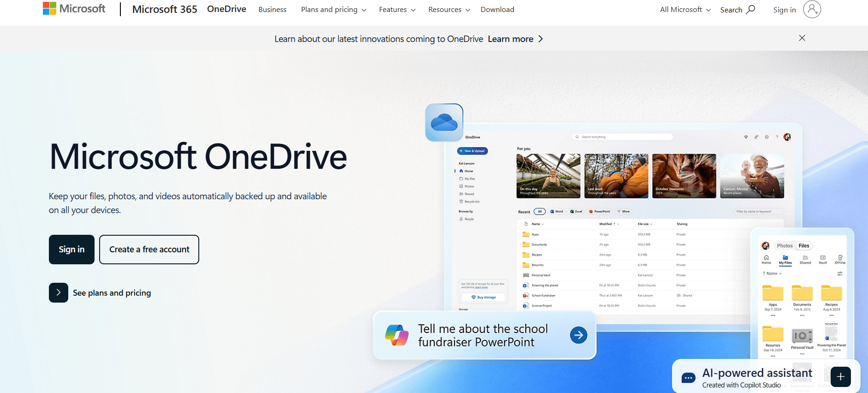868x393 pixels.
Task: Expand the Plans and pricing menu
Action: (333, 10)
